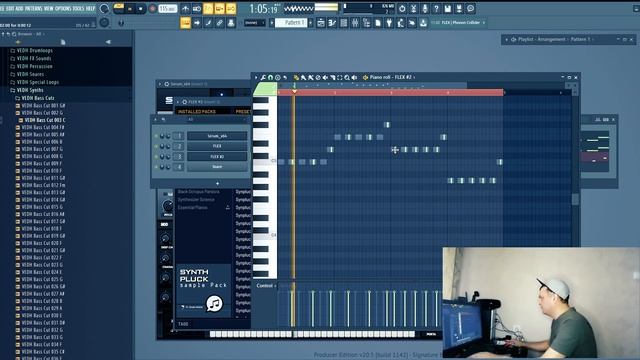The height and width of the screenshot is (360, 640).
Task: Click the document icon in view toolbar
Action: (x=378, y=23)
